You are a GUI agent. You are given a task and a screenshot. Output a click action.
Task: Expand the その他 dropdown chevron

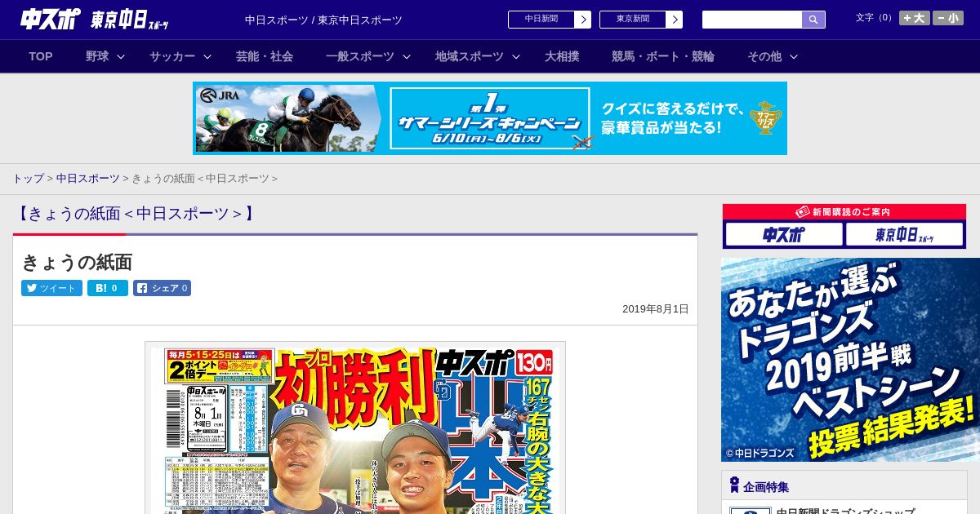(x=794, y=56)
